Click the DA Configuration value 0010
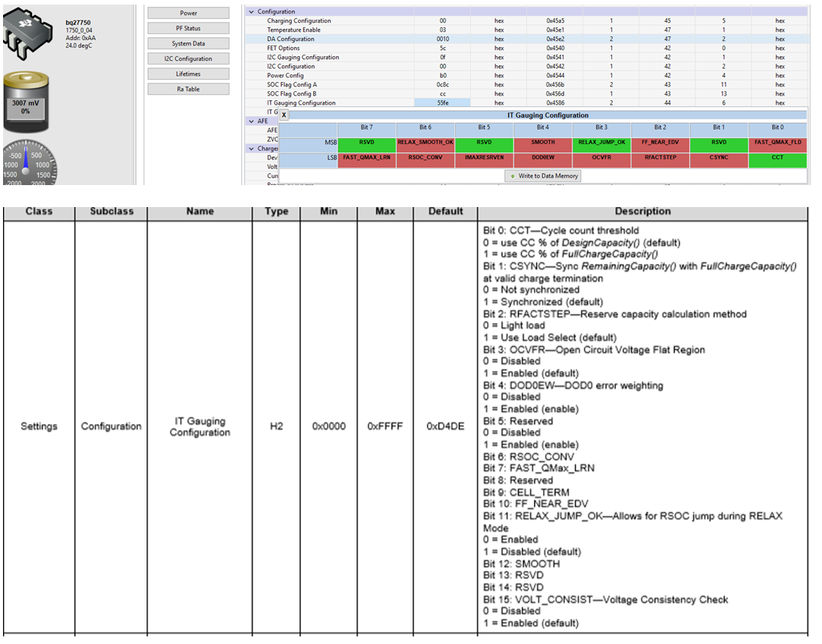Viewport: 822px width, 644px height. pos(442,39)
